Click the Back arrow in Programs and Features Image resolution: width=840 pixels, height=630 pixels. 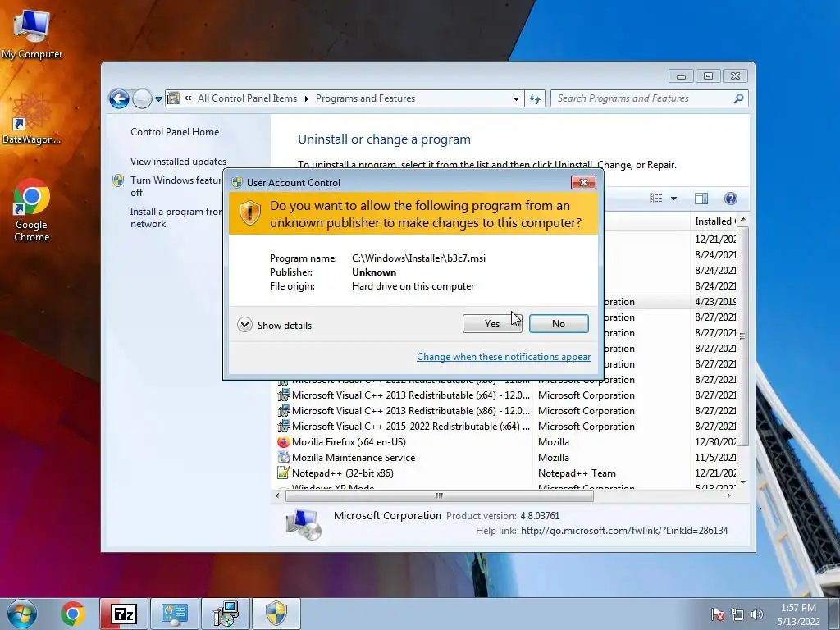click(x=119, y=98)
